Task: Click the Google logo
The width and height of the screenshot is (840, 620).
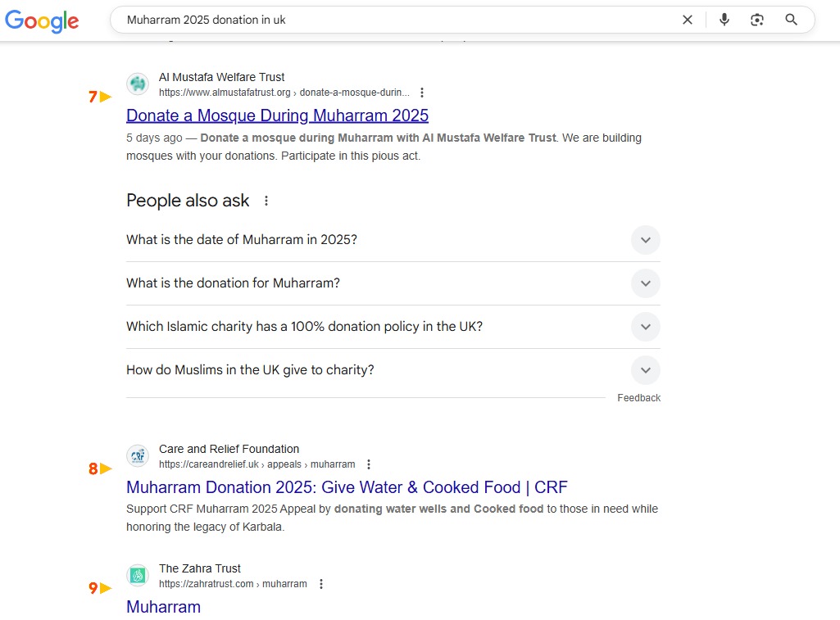Action: 43,21
